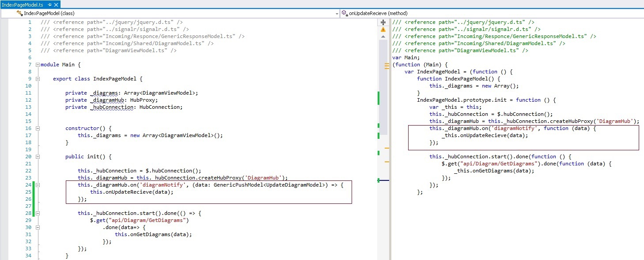Click 'this._diagrams = new Array();' in the JavaScript pane
Screen dimensions: 644x260
point(474,86)
